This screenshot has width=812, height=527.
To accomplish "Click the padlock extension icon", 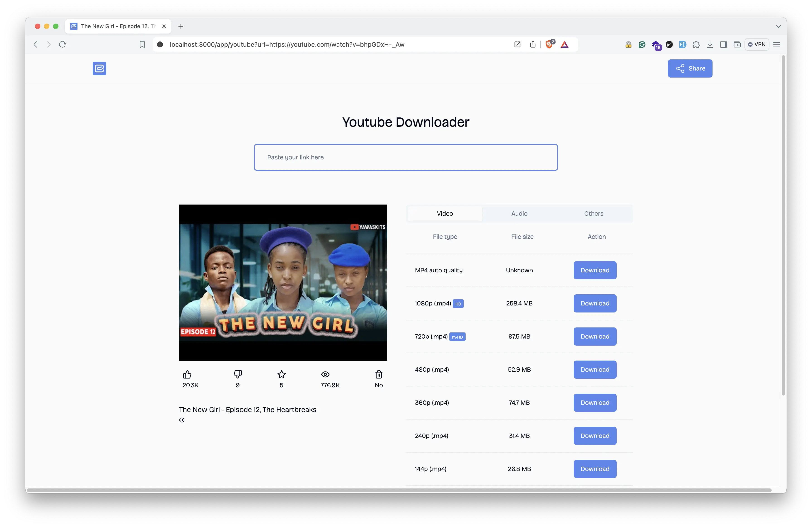I will pyautogui.click(x=628, y=44).
